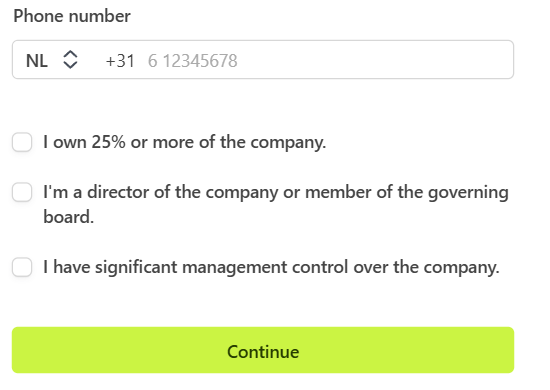
Task: Click the word 'governing' in the director option
Action: (x=468, y=193)
